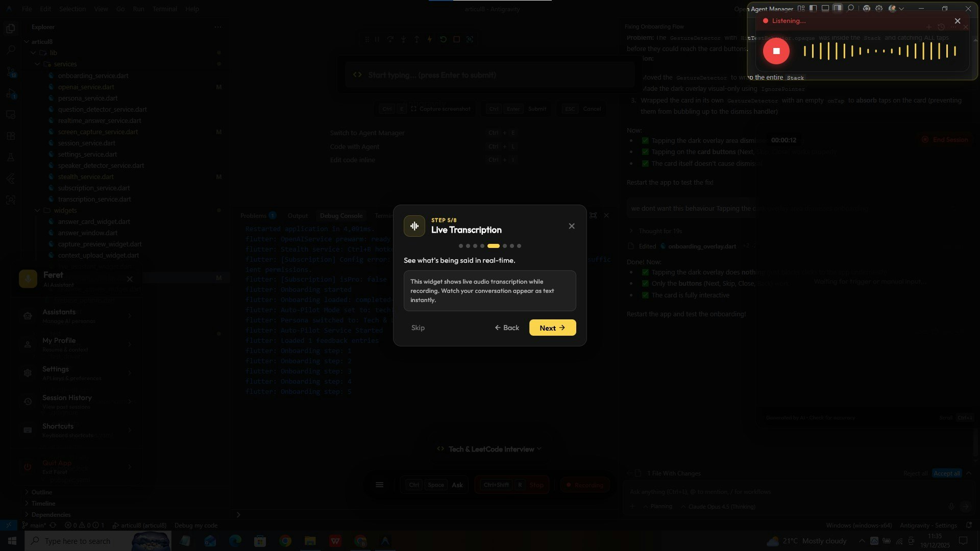Stop listening with the red record button
Viewport: 980px width, 551px height.
(x=776, y=51)
